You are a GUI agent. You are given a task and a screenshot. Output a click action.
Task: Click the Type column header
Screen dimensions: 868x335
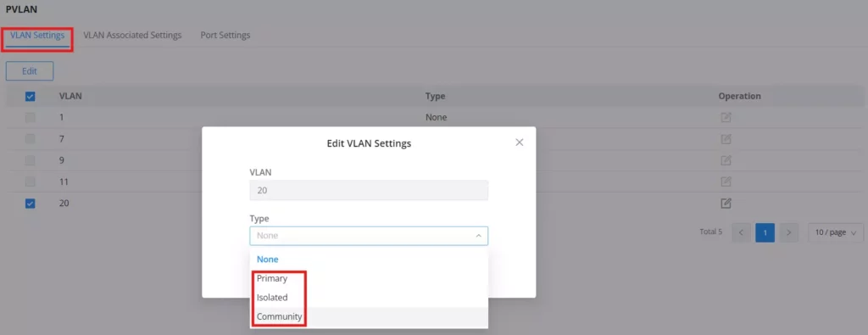(435, 97)
